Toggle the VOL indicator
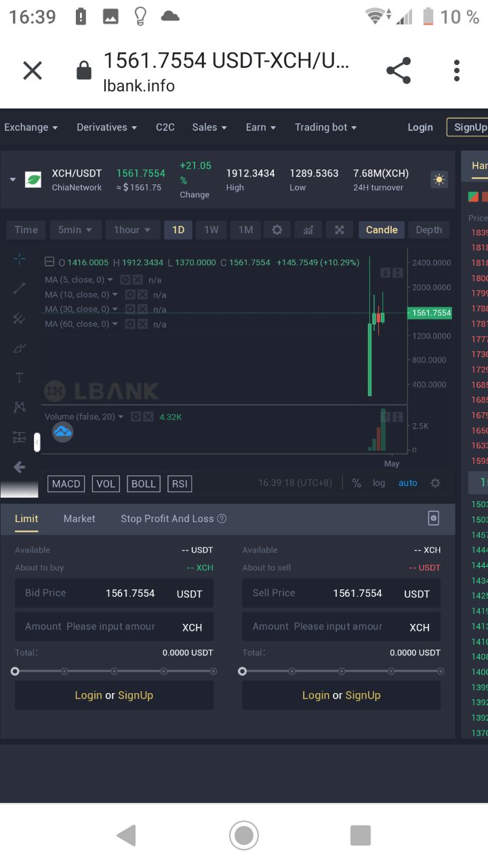Image resolution: width=488 pixels, height=868 pixels. (106, 484)
